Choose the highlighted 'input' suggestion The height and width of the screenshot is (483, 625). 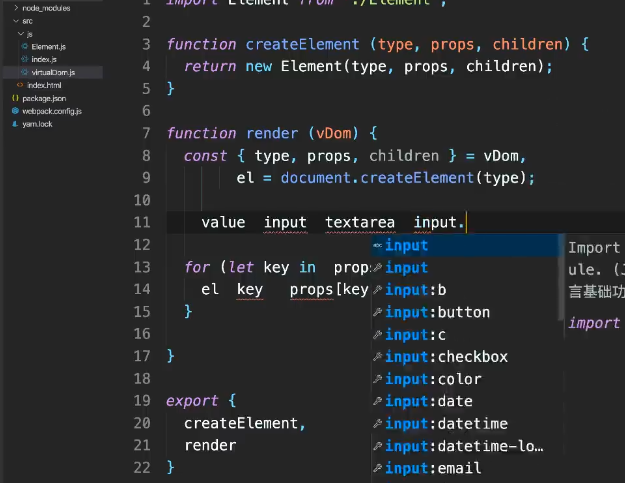(x=466, y=245)
